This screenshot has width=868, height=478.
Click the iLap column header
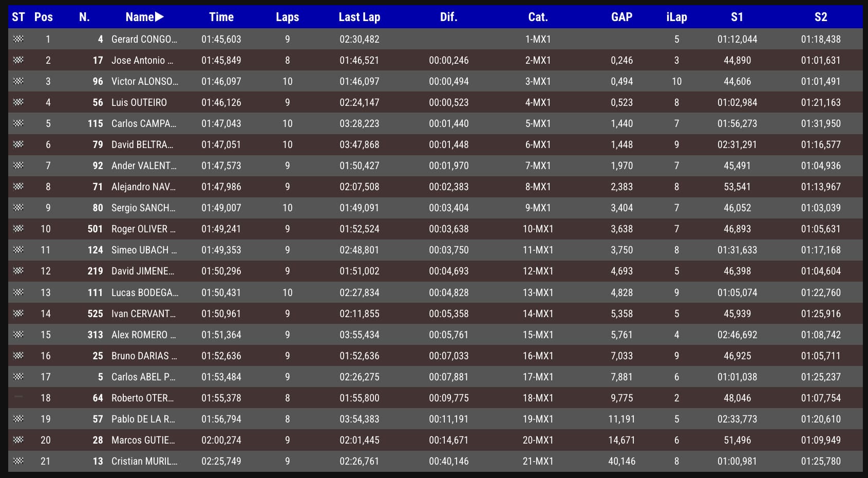(676, 17)
